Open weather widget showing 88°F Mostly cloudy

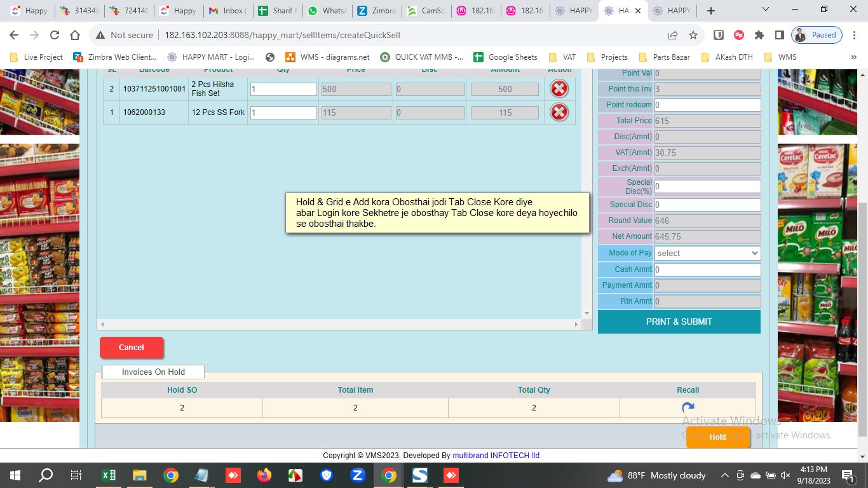tap(657, 475)
